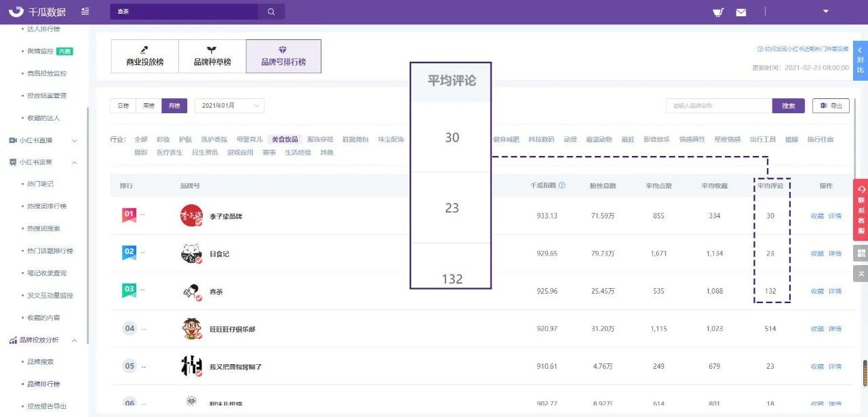Click 收藏 for 日食记 row
The width and height of the screenshot is (868, 417).
pos(817,254)
